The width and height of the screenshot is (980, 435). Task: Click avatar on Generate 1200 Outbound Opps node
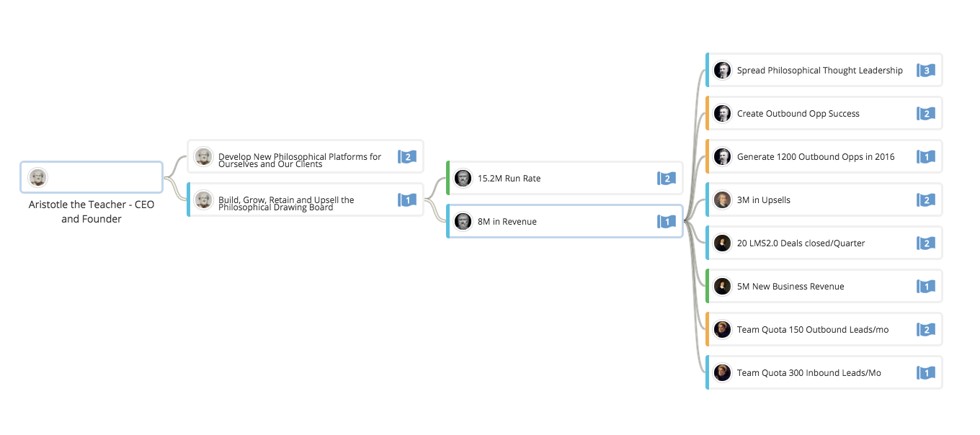click(x=722, y=157)
